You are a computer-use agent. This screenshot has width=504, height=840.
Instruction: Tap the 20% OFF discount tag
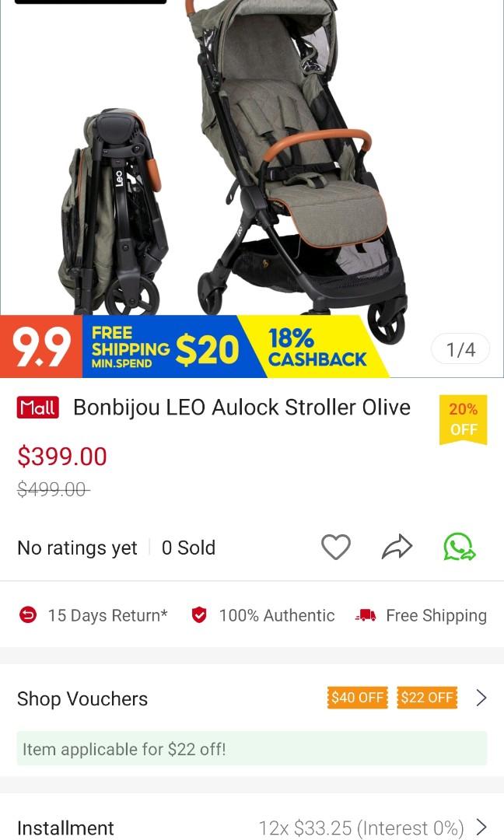tap(464, 419)
